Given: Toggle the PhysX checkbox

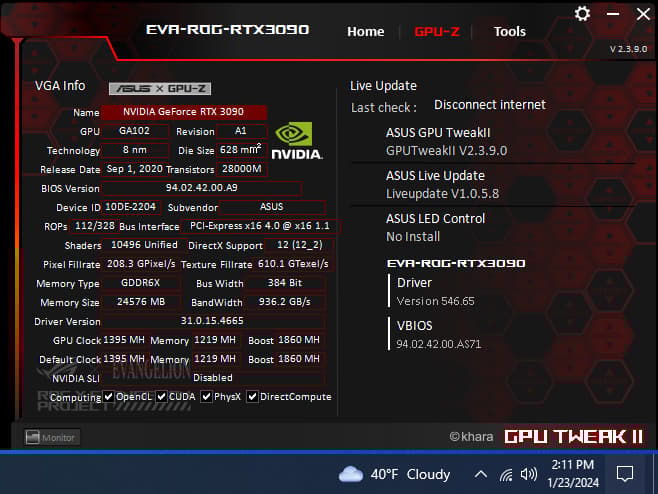Looking at the screenshot, I should [x=206, y=397].
